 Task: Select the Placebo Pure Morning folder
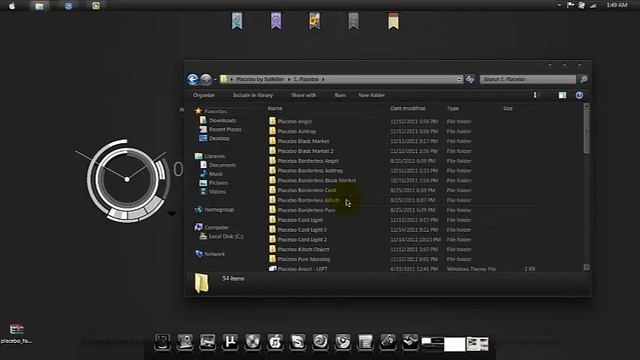304,259
